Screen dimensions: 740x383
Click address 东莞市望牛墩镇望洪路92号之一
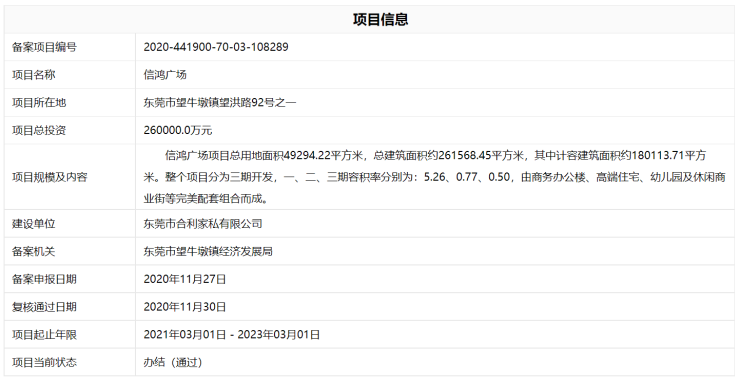point(220,103)
